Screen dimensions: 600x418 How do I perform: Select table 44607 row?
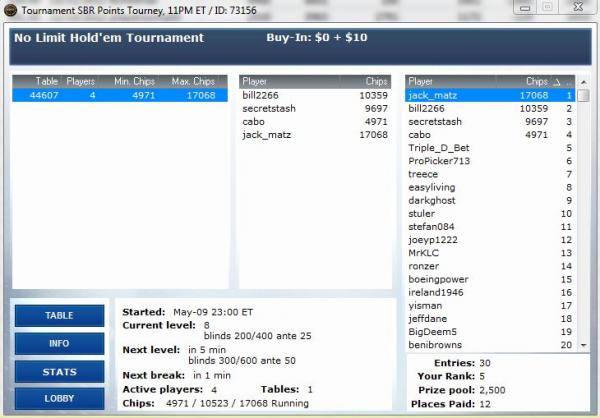coord(120,95)
